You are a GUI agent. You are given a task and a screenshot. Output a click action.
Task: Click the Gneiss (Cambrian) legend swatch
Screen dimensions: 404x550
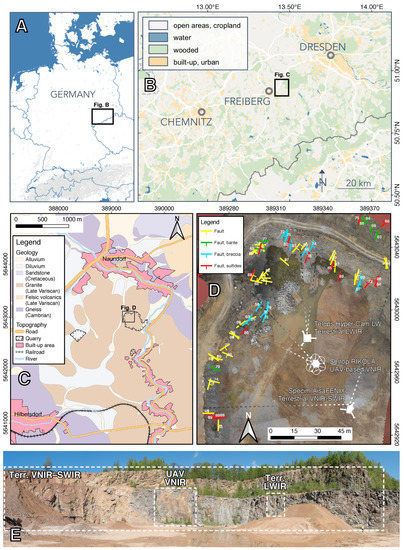pyautogui.click(x=20, y=310)
